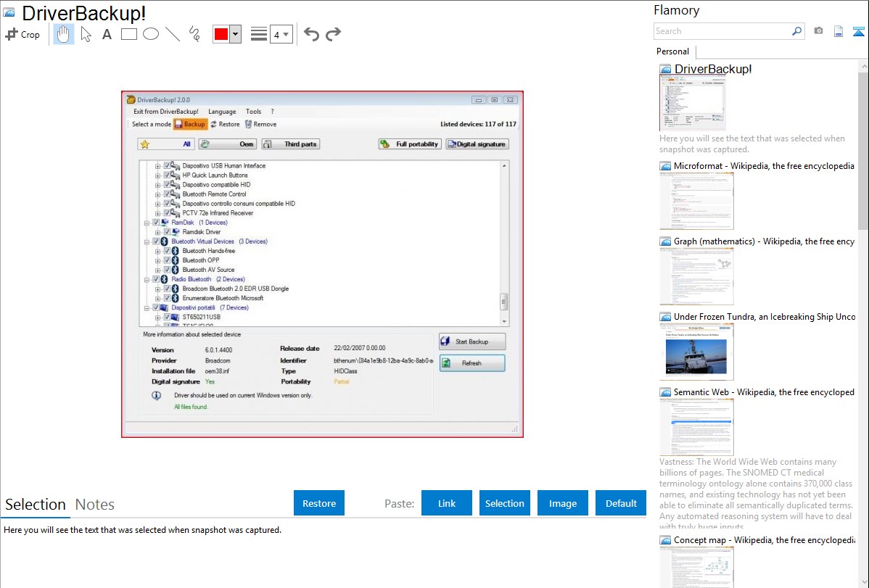Click the Default paste button
The height and width of the screenshot is (588, 869).
click(x=621, y=503)
